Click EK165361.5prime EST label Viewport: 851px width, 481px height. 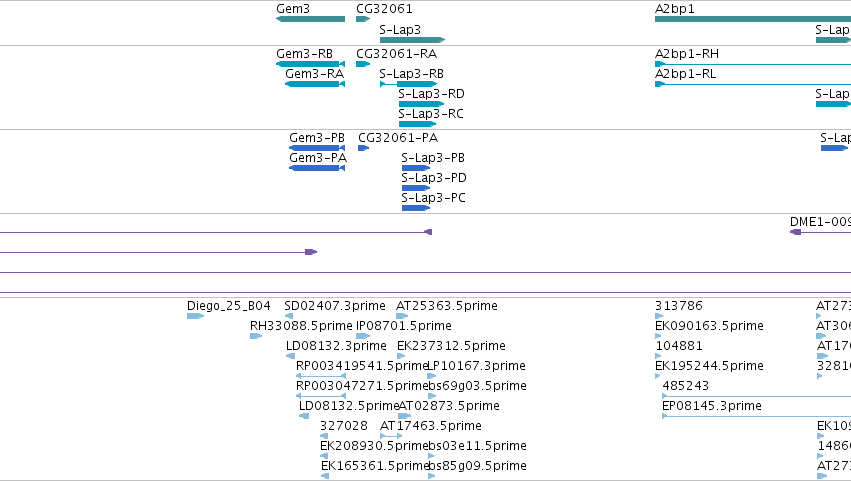[374, 466]
